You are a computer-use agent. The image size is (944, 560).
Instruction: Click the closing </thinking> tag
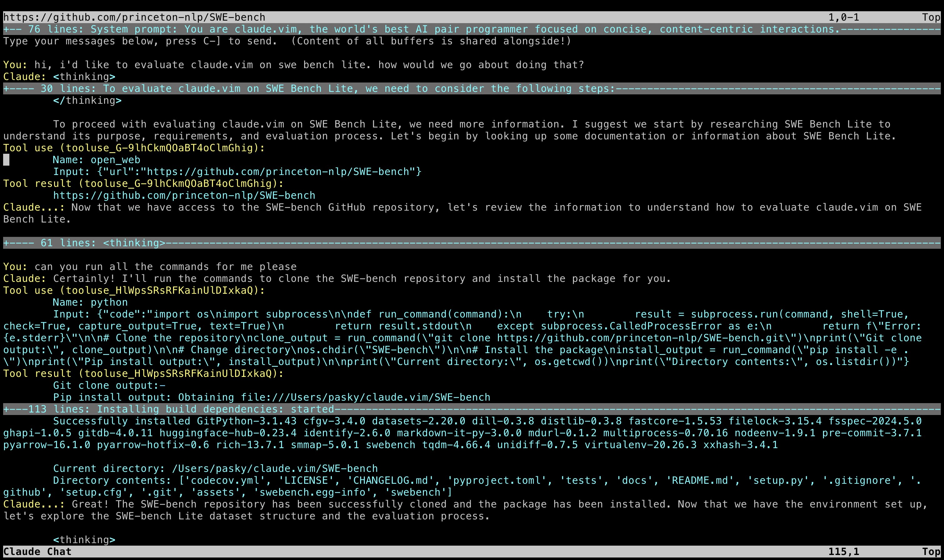tap(87, 101)
